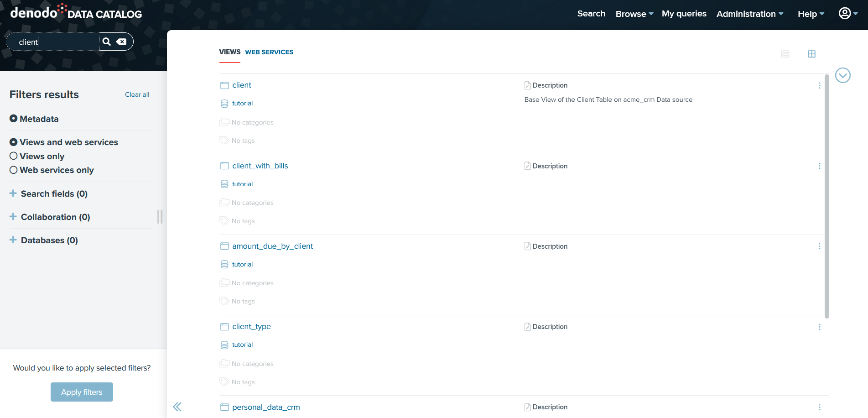Click the database icon under client_with_bills
868x418 pixels.
tap(224, 184)
